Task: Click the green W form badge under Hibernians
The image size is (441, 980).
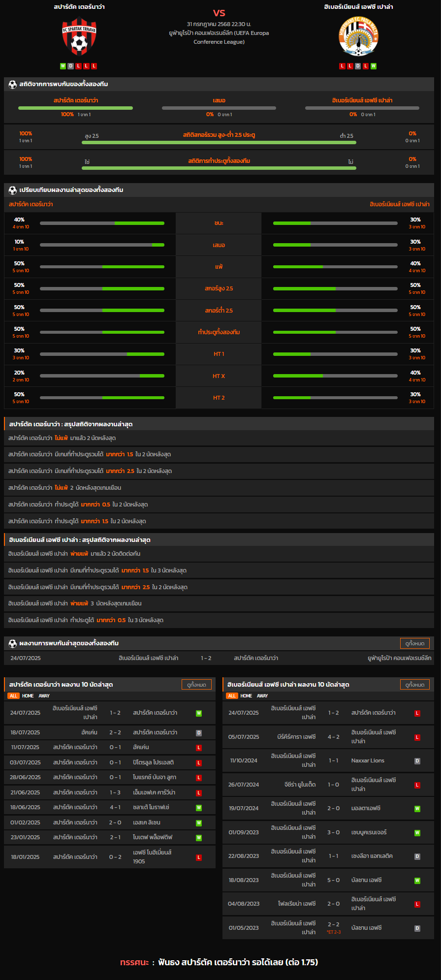Action: [x=374, y=66]
